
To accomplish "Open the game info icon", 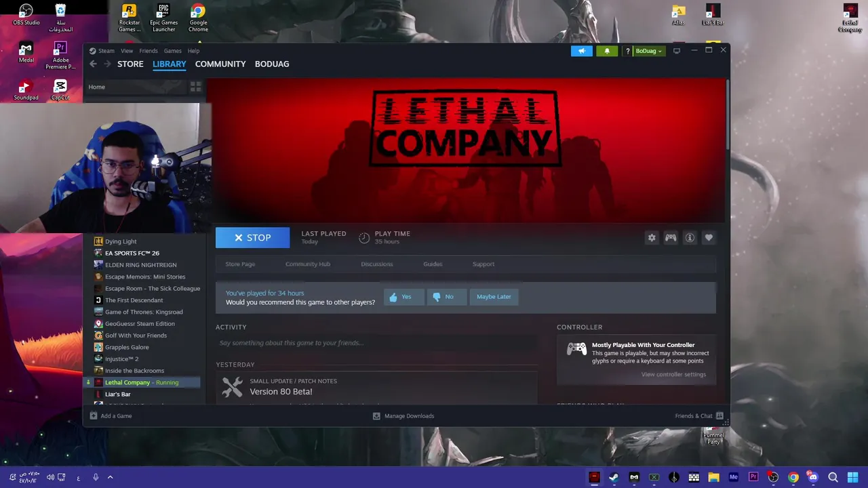I will pos(690,238).
